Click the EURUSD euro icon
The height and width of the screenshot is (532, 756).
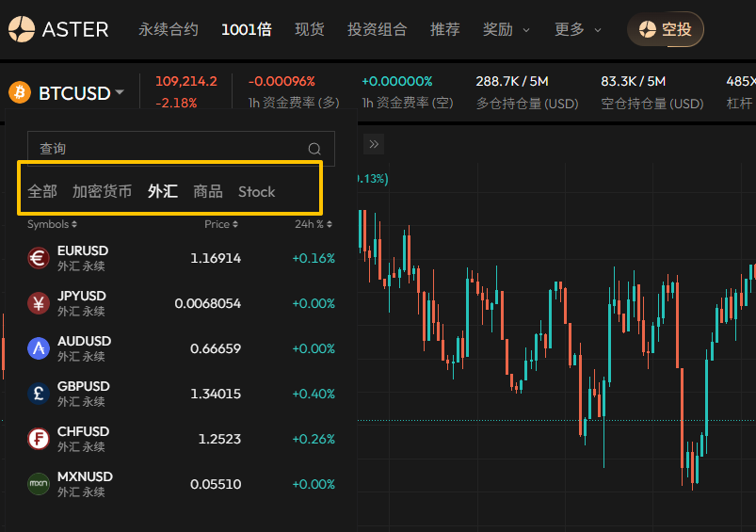coord(39,258)
